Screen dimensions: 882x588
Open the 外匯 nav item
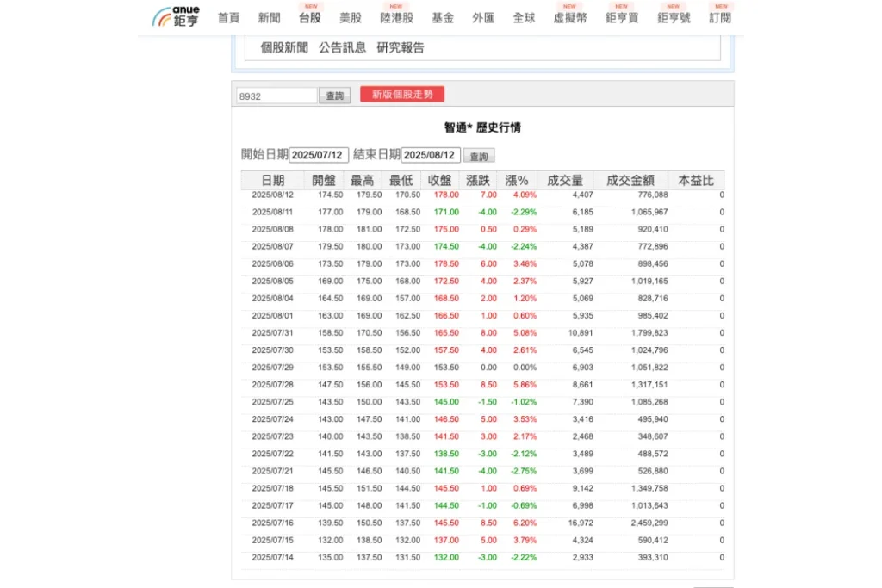(x=483, y=18)
